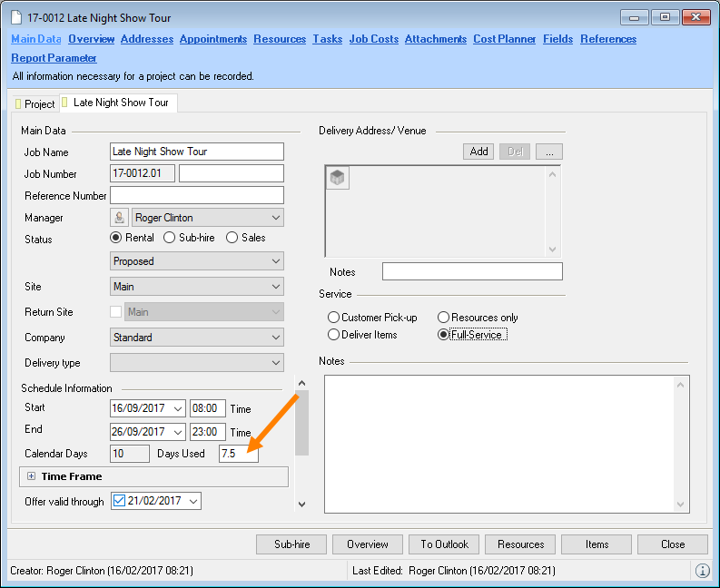This screenshot has height=588, width=720.
Task: Click the manager person icon beside Roger Clinton
Action: [x=118, y=218]
